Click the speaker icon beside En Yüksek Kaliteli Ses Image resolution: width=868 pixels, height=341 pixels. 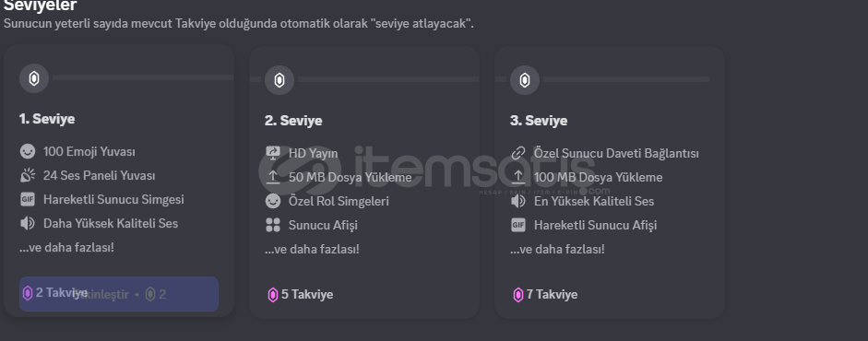[x=517, y=201]
